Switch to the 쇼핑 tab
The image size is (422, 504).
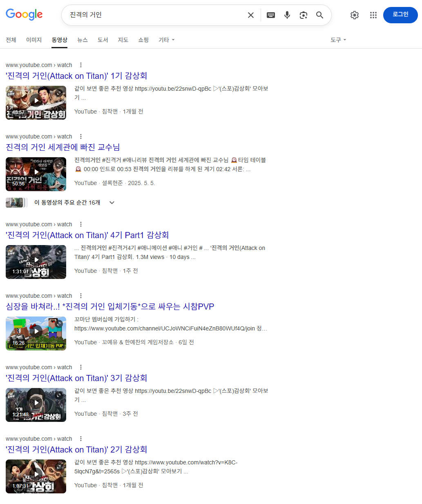coord(143,40)
